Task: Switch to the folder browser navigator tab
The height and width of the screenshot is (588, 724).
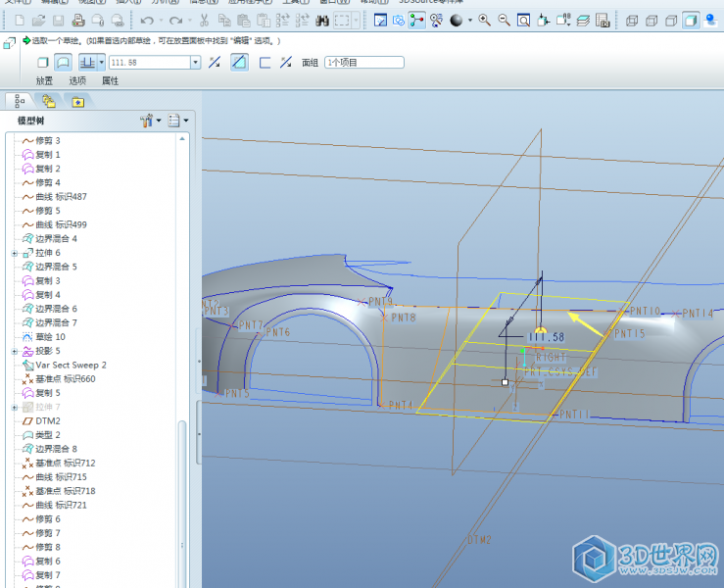Action: coord(48,101)
